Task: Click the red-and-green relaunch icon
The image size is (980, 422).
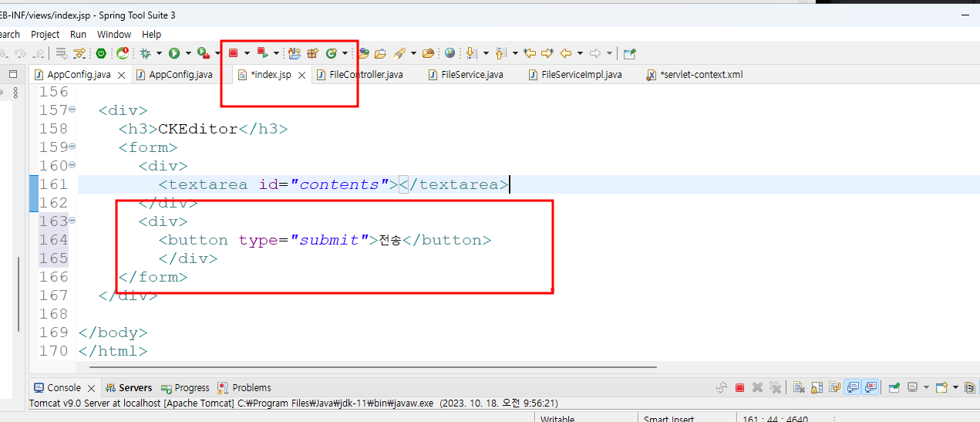Action: tap(263, 52)
